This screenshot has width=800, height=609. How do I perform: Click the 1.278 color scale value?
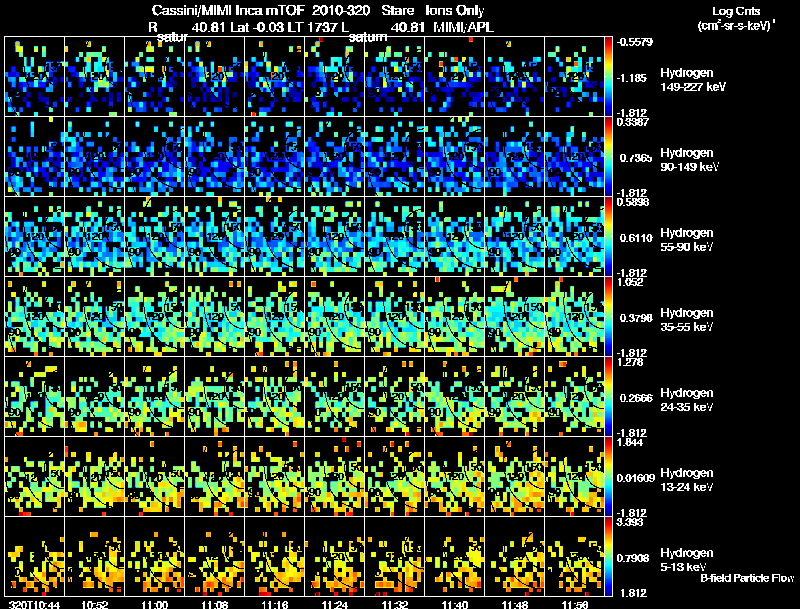630,362
